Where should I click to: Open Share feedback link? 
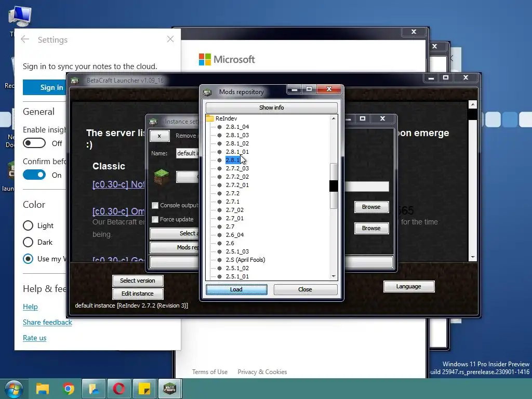[47, 322]
